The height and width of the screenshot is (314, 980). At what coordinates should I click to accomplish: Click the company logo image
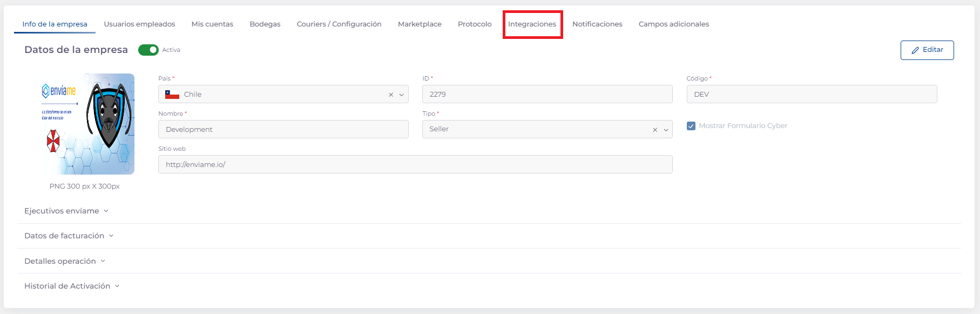click(x=88, y=124)
